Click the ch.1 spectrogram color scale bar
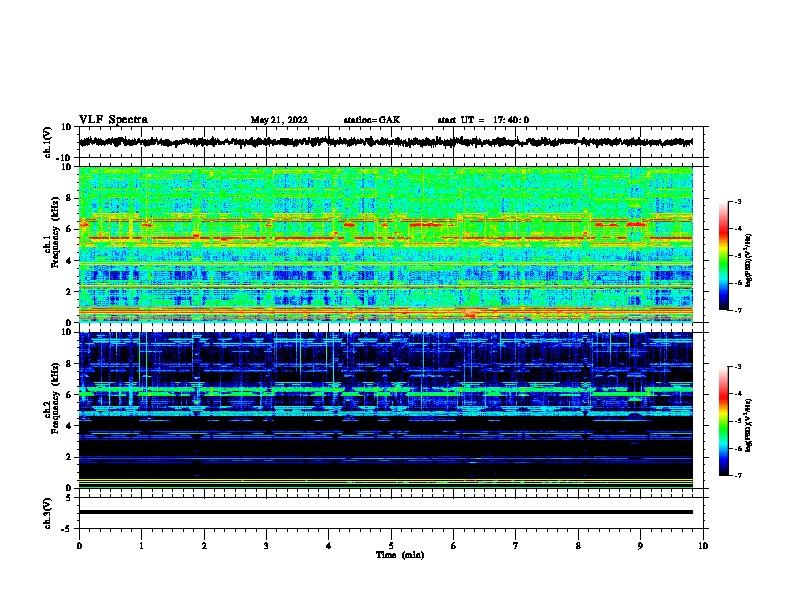The height and width of the screenshot is (612, 792). coord(723,256)
